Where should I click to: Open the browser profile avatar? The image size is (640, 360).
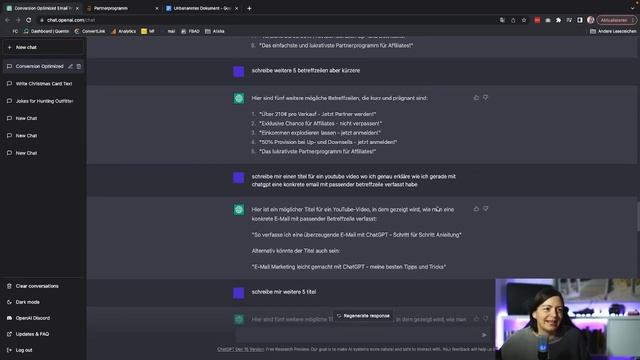[591, 20]
